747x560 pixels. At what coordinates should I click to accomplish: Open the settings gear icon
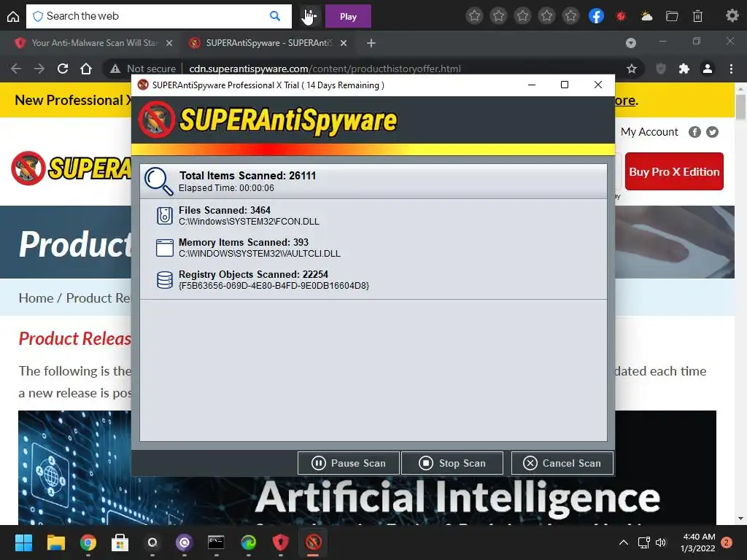point(732,16)
